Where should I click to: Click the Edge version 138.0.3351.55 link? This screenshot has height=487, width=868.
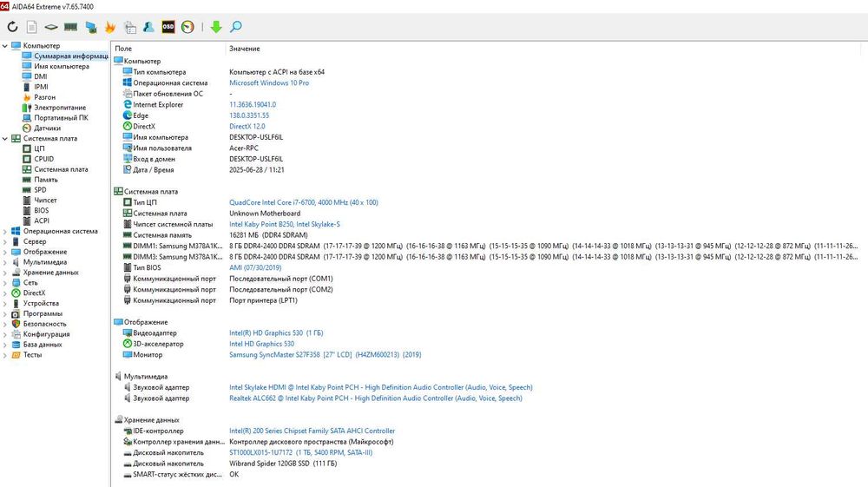pos(249,115)
